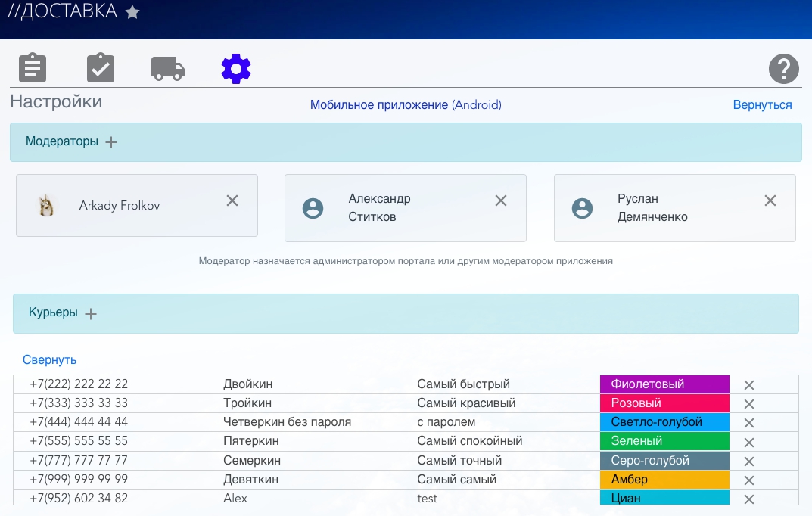
Task: Remove moderator Arkady Frolkov
Action: pyautogui.click(x=232, y=200)
